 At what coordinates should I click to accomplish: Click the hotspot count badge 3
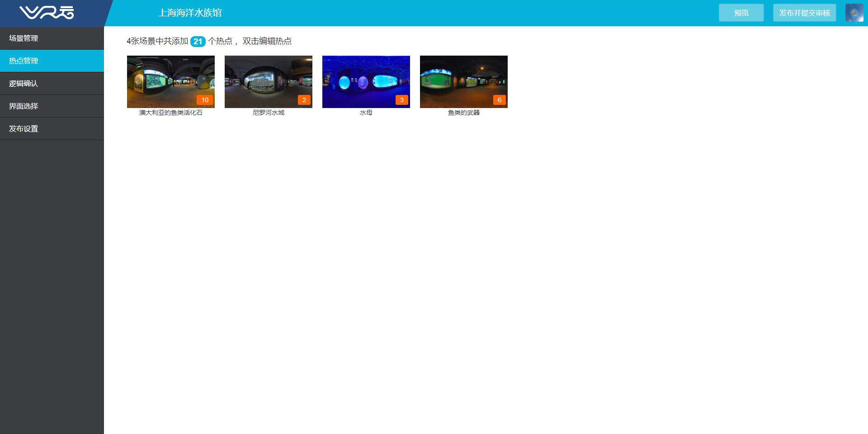point(402,100)
